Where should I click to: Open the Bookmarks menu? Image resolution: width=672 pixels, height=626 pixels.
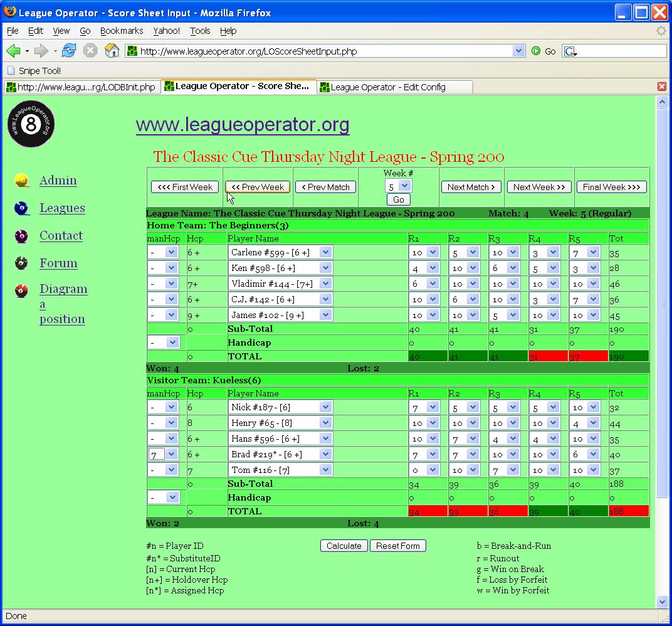(122, 31)
